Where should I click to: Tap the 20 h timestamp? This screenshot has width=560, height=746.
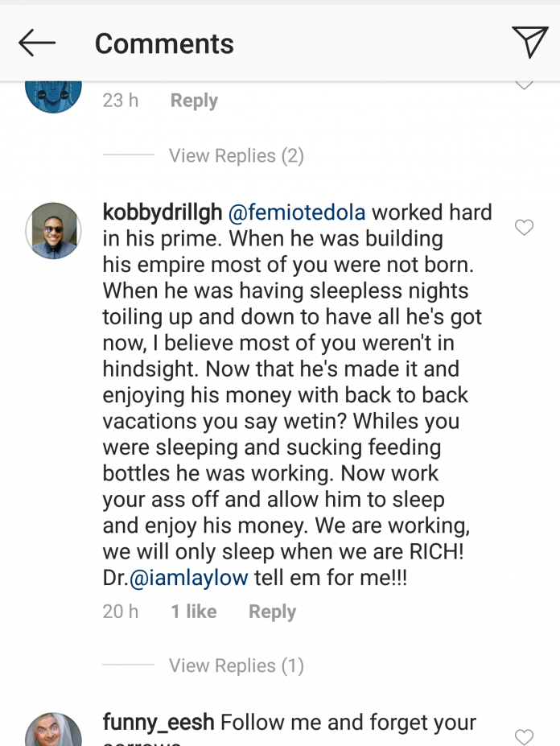click(121, 612)
